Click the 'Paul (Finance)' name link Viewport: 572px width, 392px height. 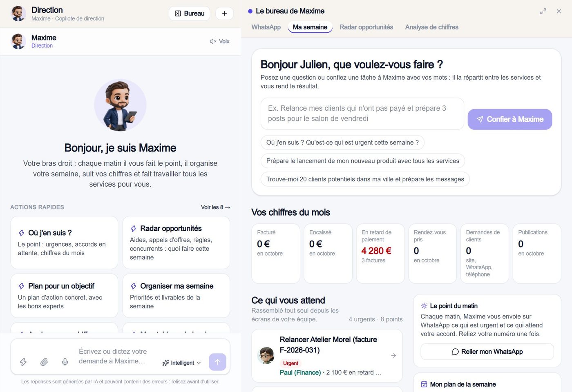coord(300,372)
